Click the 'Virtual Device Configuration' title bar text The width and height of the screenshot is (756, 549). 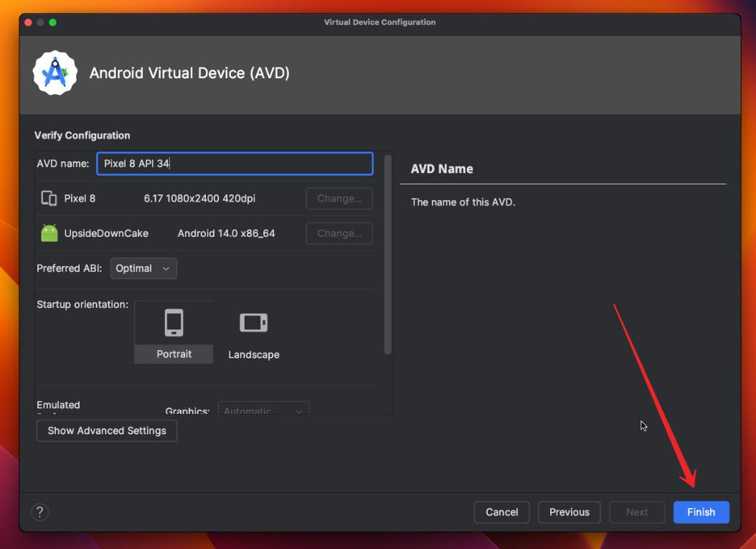(x=379, y=22)
